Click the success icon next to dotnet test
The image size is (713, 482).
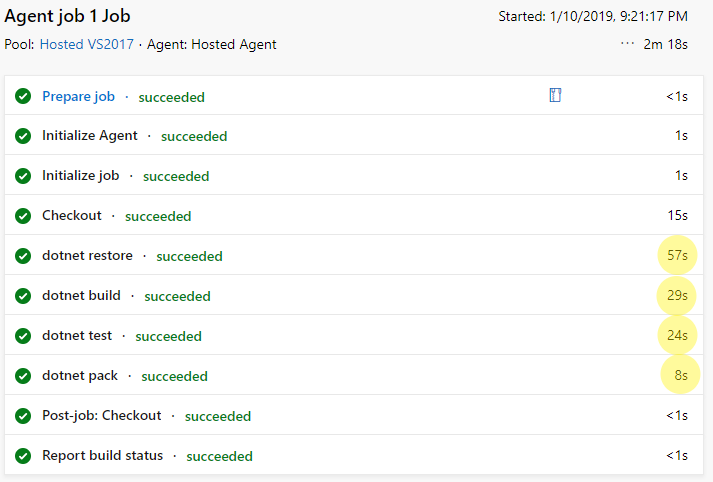click(23, 336)
